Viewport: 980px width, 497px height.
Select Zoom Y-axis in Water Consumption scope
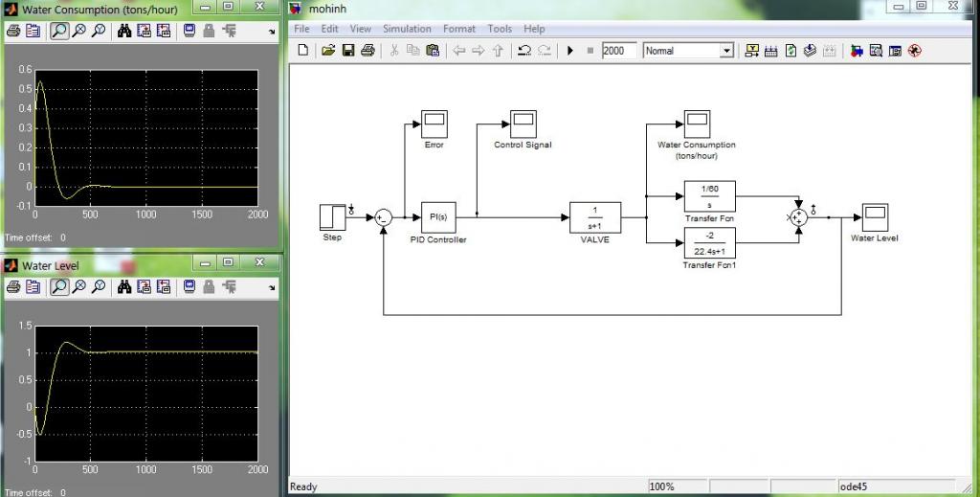99,31
